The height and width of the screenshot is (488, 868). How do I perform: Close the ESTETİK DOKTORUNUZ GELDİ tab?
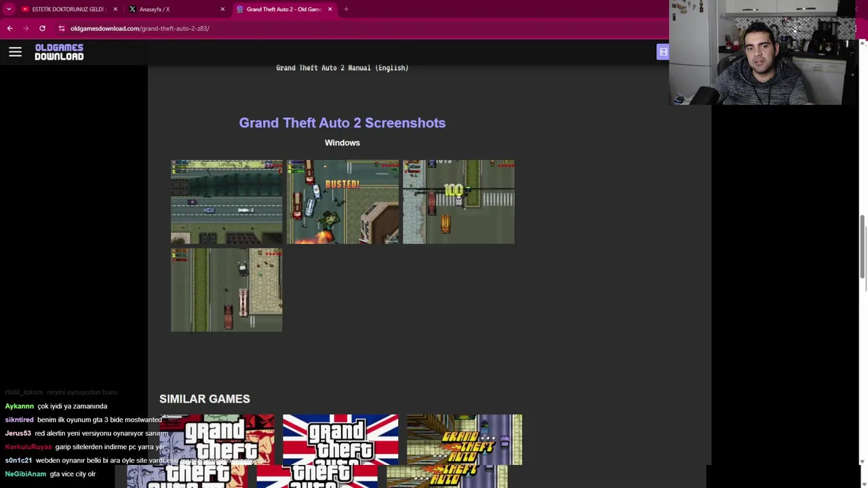click(115, 9)
